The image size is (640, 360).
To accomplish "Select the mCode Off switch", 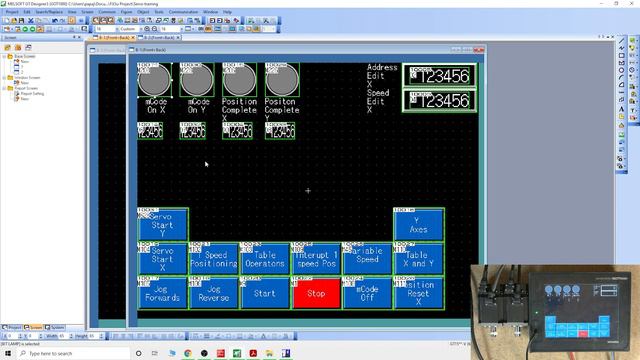I will tap(367, 293).
